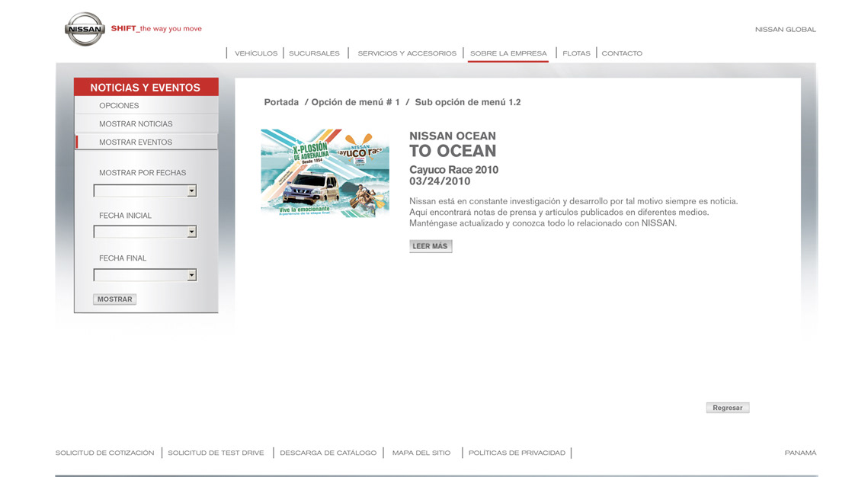Open the VEHÍCULOS menu
Screen dimensions: 868x477
pos(256,53)
